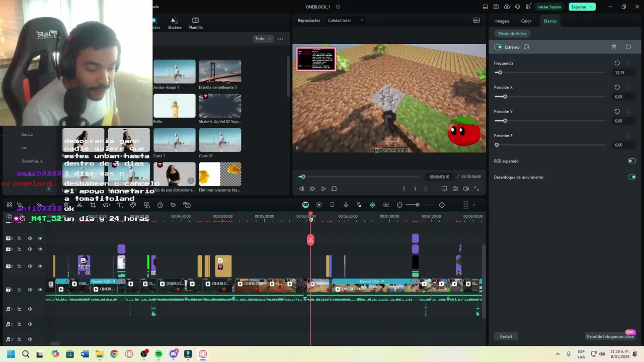Step back one frame in the preview
644x362 pixels.
pyautogui.click(x=301, y=189)
